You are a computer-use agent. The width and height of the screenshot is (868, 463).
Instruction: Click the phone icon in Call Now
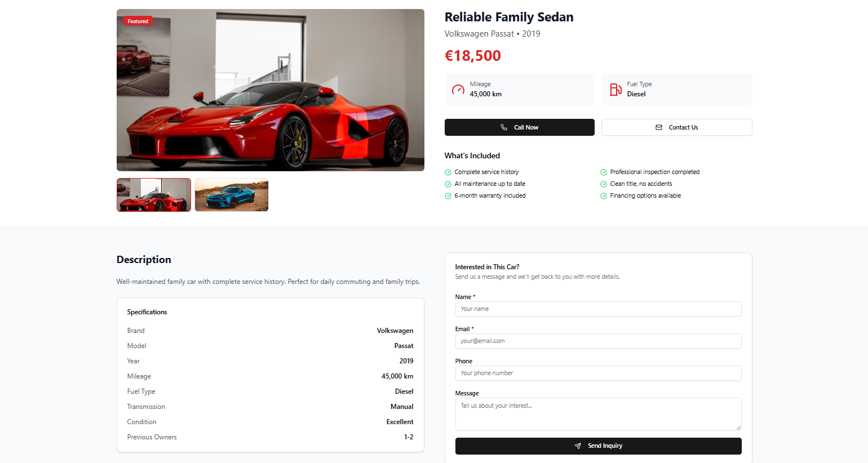click(x=504, y=127)
